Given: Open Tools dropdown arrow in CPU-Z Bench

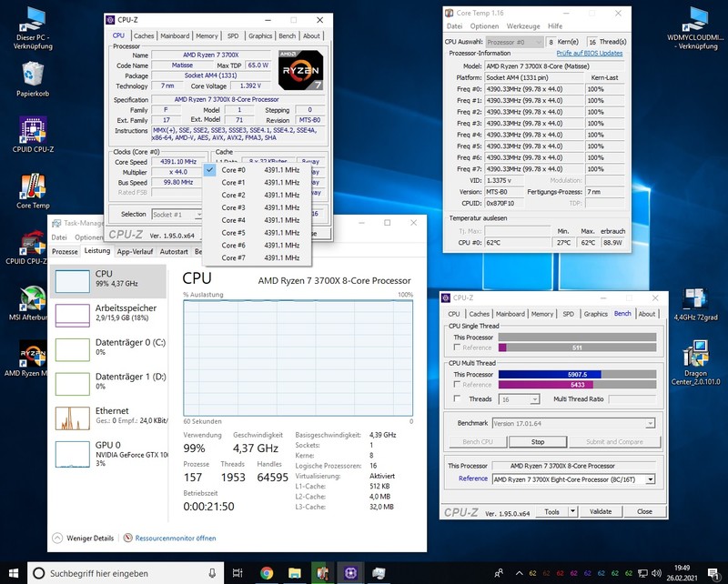Looking at the screenshot, I should [573, 511].
